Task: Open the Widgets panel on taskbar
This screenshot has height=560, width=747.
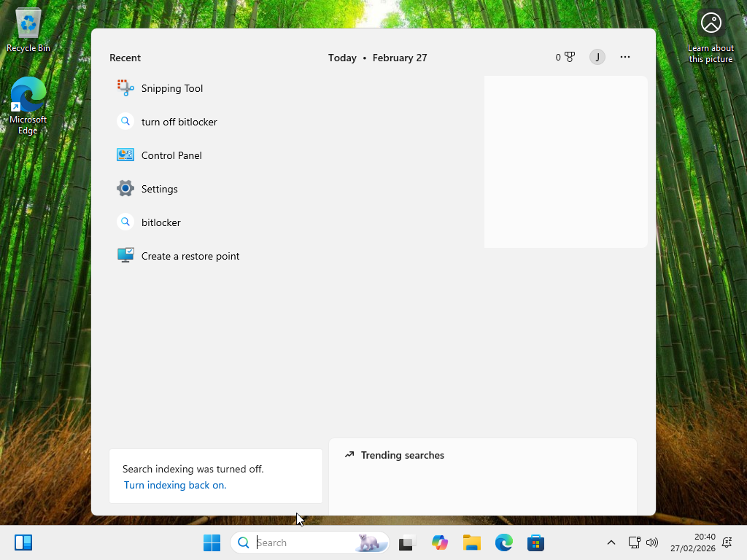Action: (23, 542)
